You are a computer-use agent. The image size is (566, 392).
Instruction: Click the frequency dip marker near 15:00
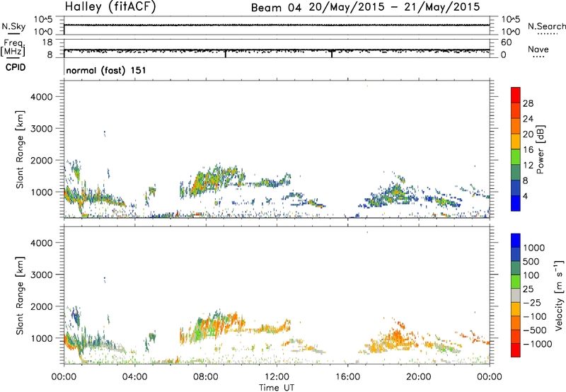[332, 53]
